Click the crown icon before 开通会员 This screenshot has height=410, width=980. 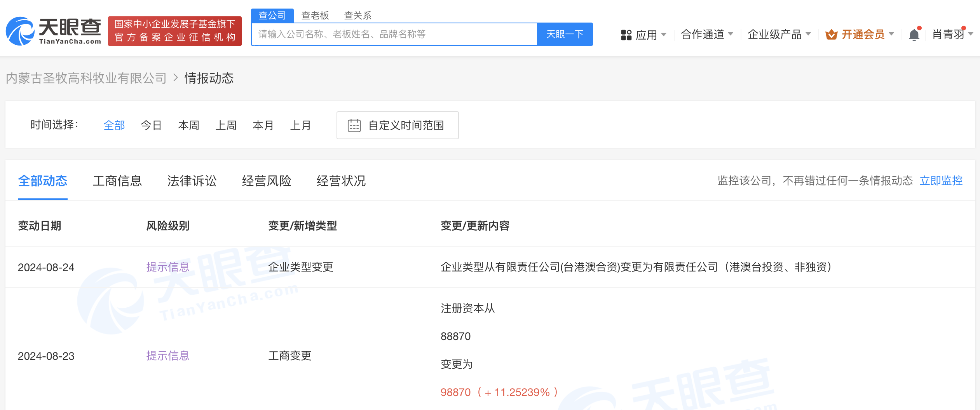[832, 34]
